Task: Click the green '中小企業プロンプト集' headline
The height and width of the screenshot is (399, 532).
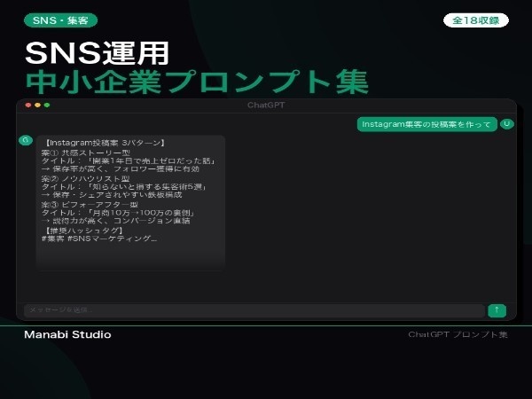Action: (x=197, y=82)
